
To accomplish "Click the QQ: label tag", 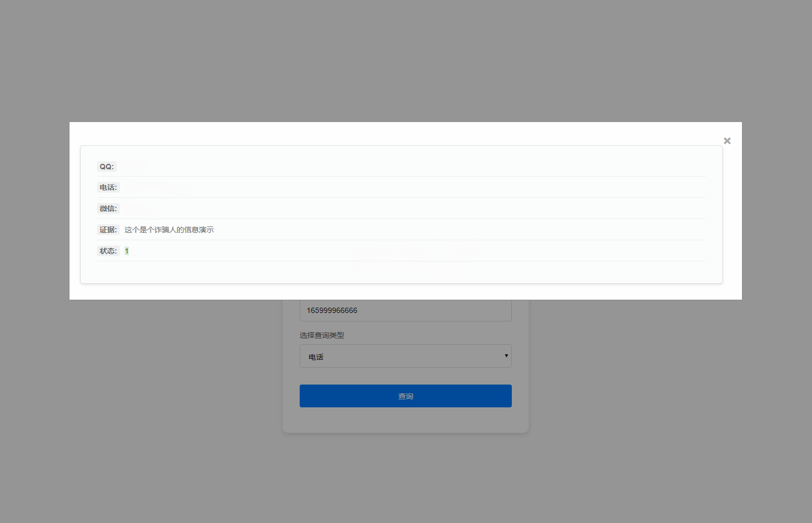I will coord(107,167).
